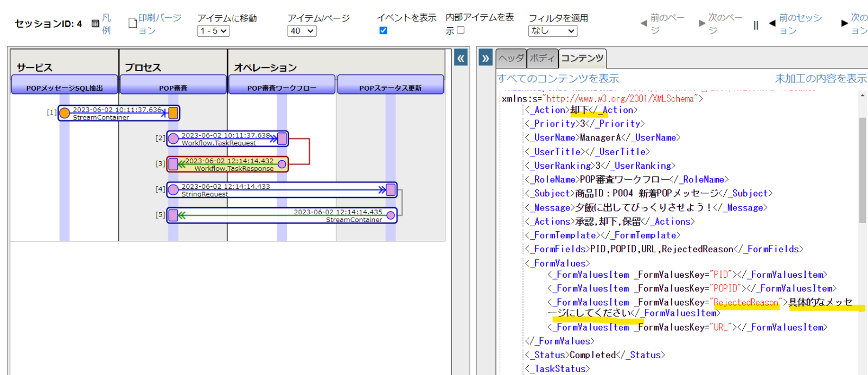This screenshot has height=375, width=868.
Task: Expand right pane with » button
Action: click(486, 58)
